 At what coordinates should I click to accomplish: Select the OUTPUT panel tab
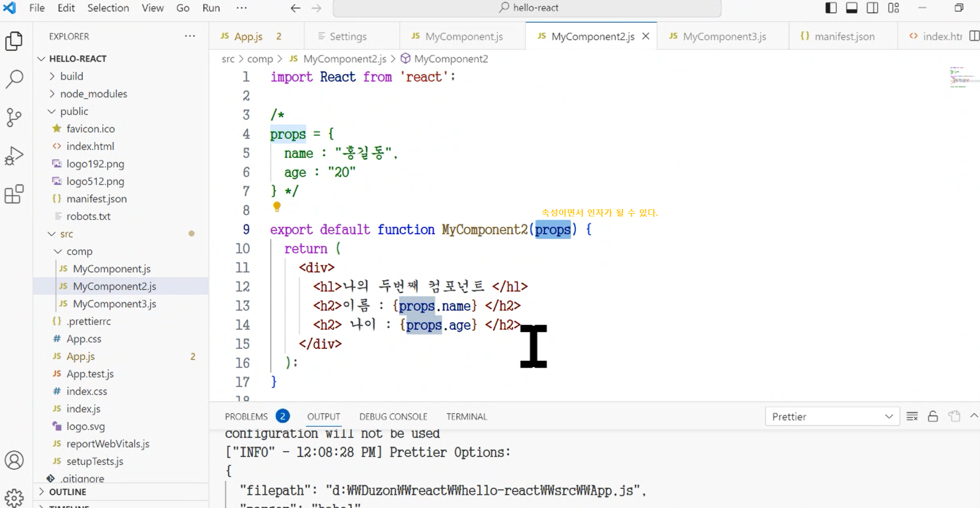click(x=323, y=416)
